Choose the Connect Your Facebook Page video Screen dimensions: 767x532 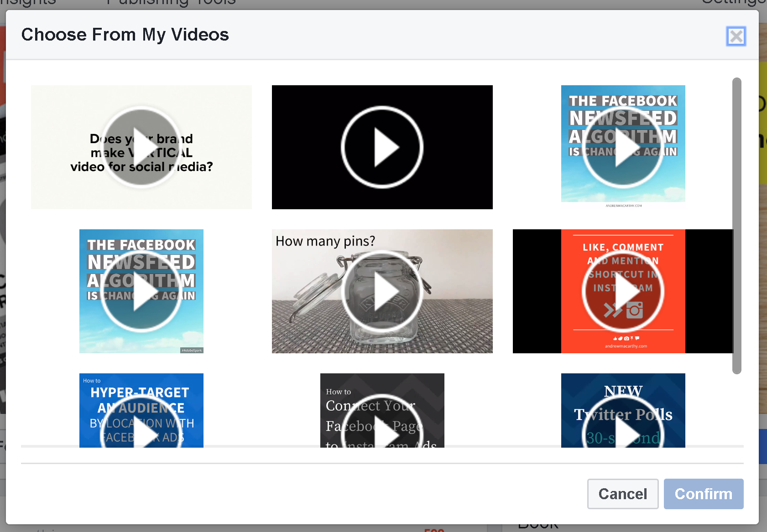382,410
